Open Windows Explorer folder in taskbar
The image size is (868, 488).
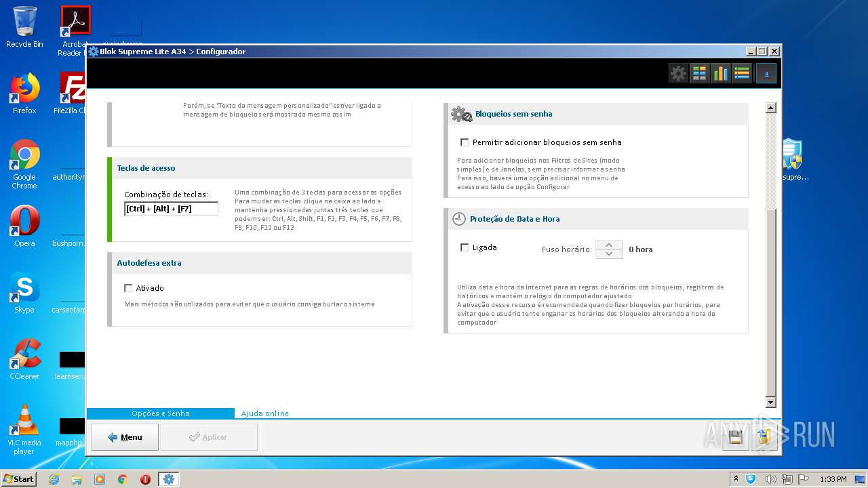click(77, 479)
